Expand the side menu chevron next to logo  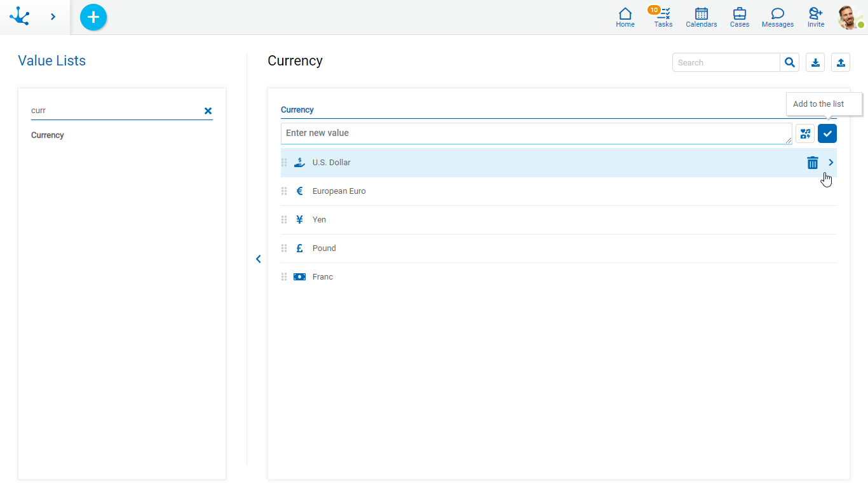(53, 17)
